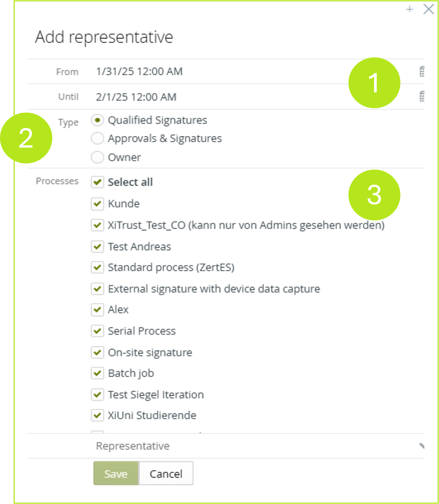The width and height of the screenshot is (439, 504).
Task: Click the Representative field edit icon
Action: click(421, 446)
